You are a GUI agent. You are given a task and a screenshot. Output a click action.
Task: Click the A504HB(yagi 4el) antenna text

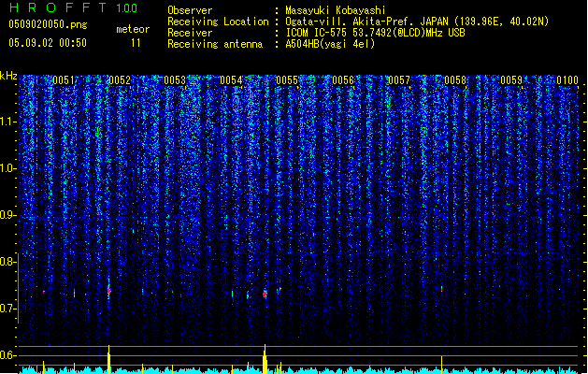point(330,44)
